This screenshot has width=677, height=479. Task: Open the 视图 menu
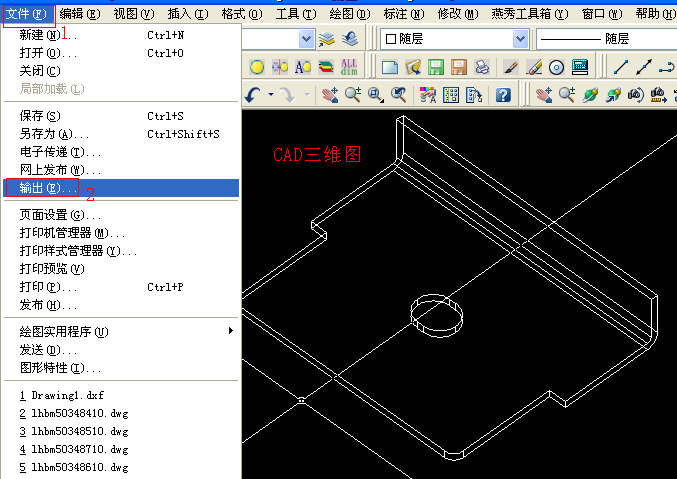click(x=134, y=14)
